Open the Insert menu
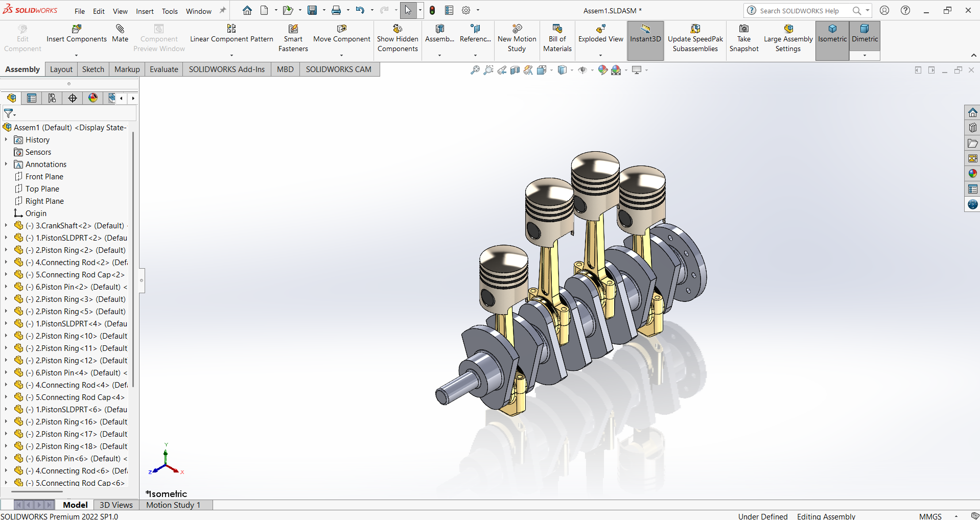This screenshot has width=980, height=520. pyautogui.click(x=145, y=11)
